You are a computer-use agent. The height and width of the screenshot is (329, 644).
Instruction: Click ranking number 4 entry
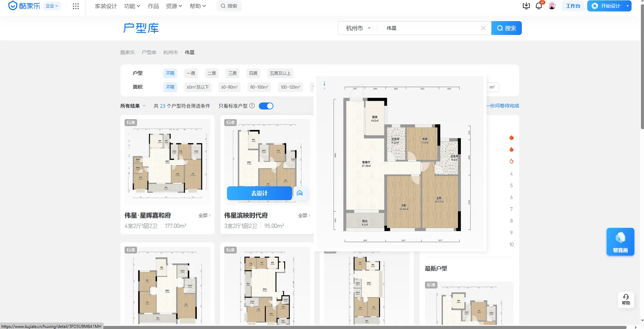[511, 174]
